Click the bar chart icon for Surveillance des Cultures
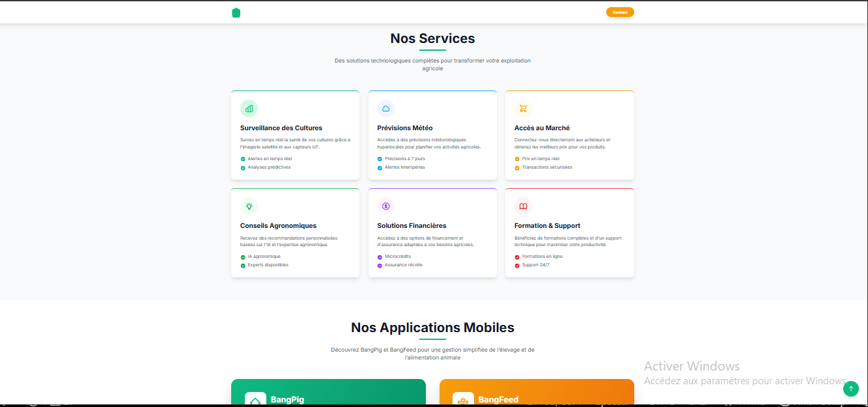868x407 pixels. (x=249, y=109)
